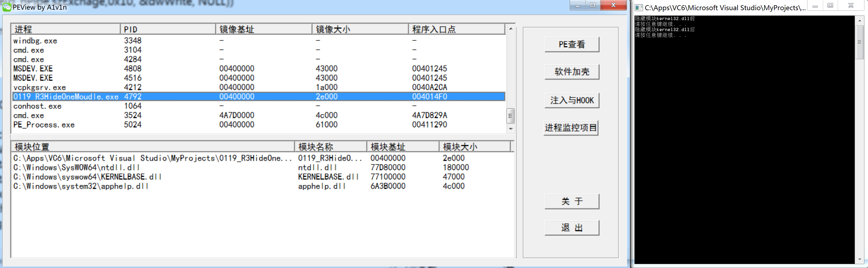The image size is (868, 268).
Task: Click the 软件加壳 button
Action: [x=572, y=72]
